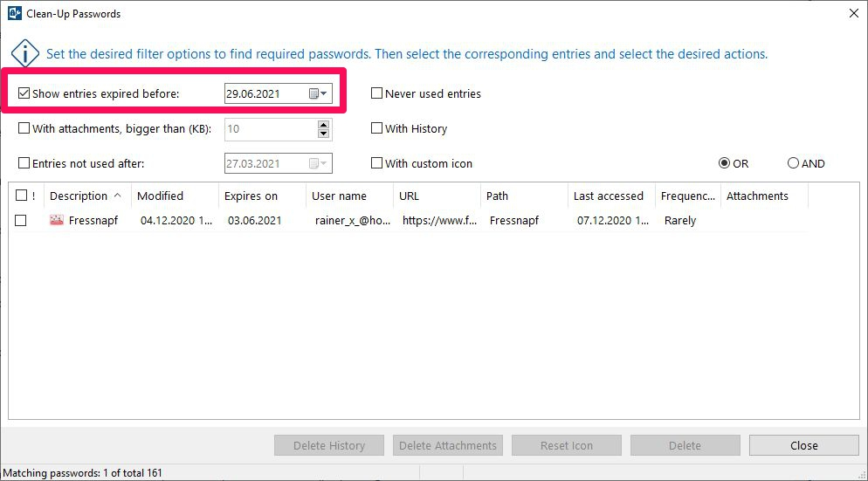Click the Close button
868x481 pixels.
[x=803, y=445]
